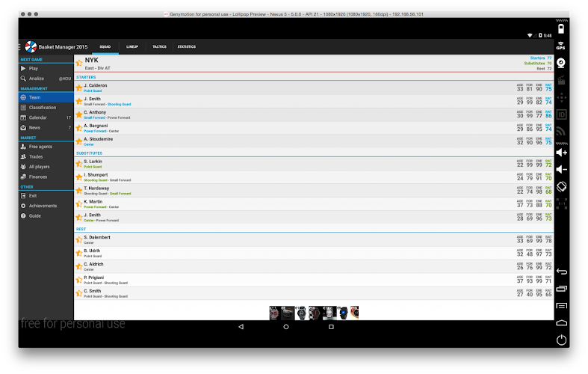The width and height of the screenshot is (588, 374).
Task: Open the Calendar page
Action: (46, 117)
